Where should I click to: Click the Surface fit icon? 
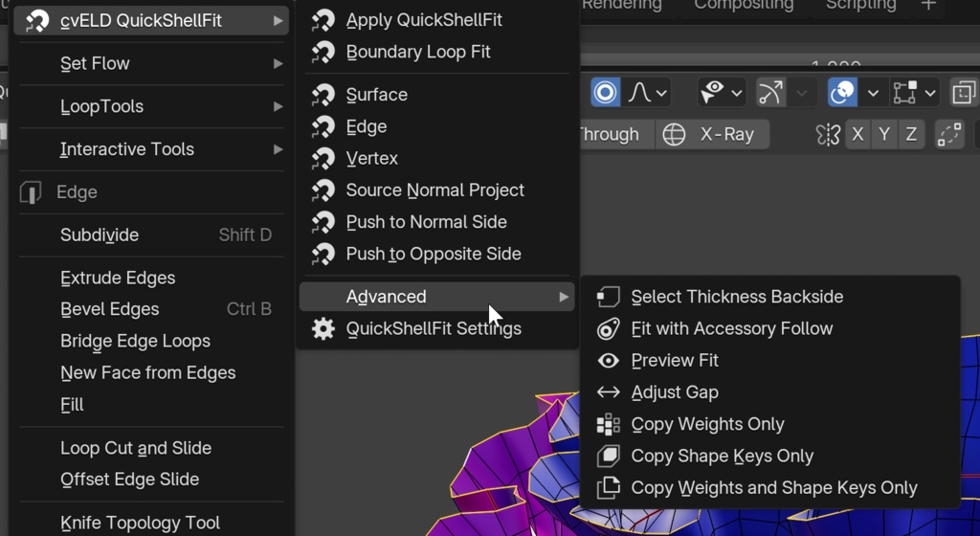point(323,95)
